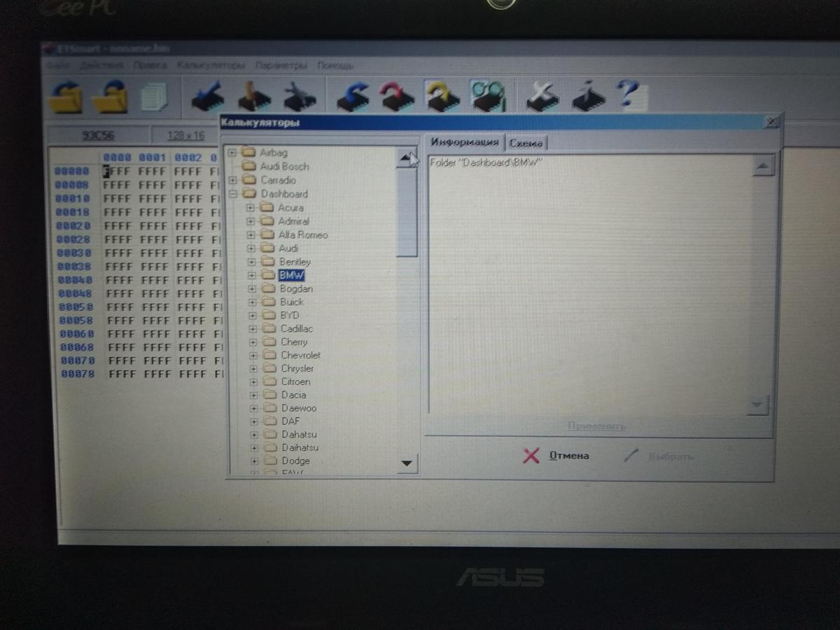Select the Dacia folder
The image size is (840, 630).
[x=294, y=395]
